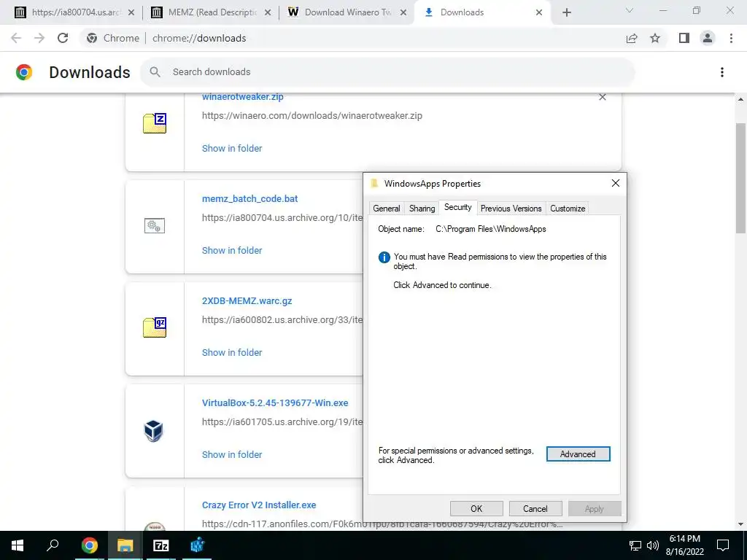Close the MEMZ (Read Description) tab

pos(268,12)
